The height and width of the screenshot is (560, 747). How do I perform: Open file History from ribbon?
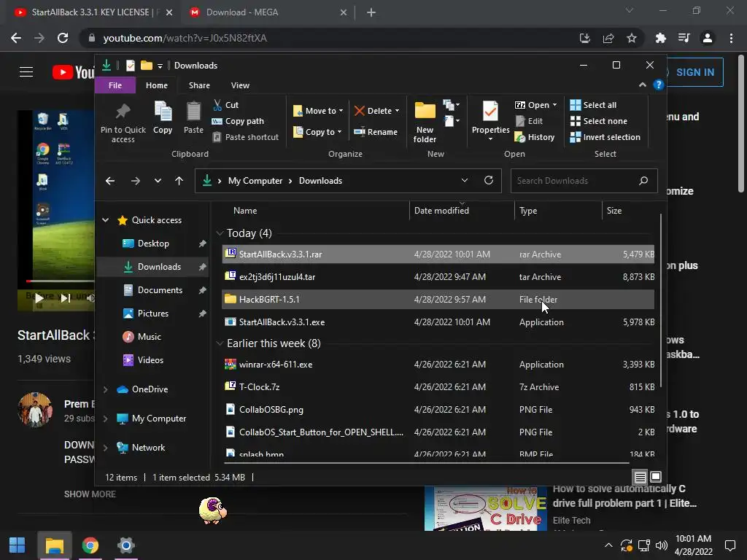535,137
